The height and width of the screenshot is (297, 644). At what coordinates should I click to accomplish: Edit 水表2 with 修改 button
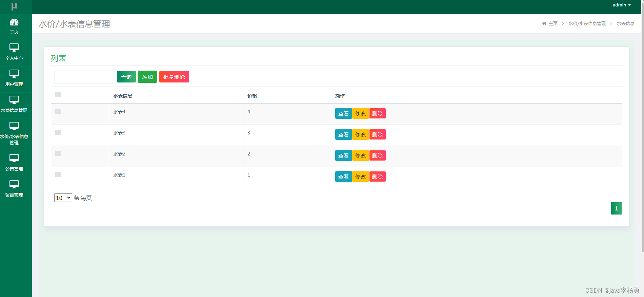(361, 155)
